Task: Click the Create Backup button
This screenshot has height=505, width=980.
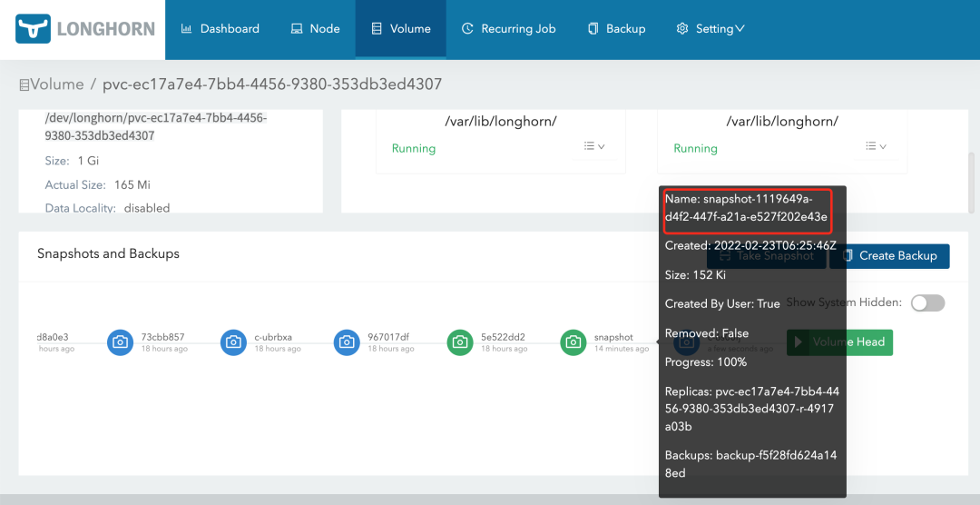Action: pos(890,256)
